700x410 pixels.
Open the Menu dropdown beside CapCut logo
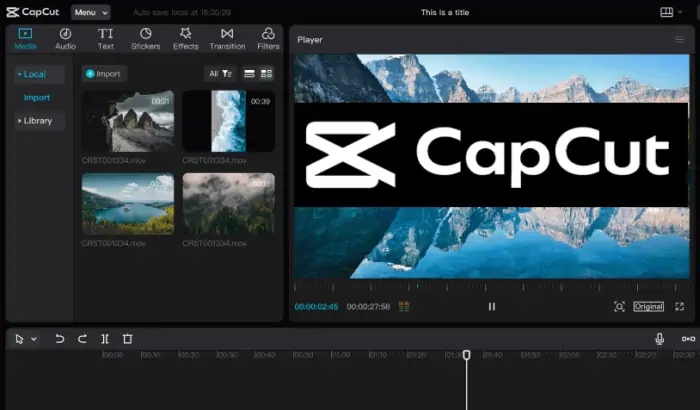coord(90,12)
